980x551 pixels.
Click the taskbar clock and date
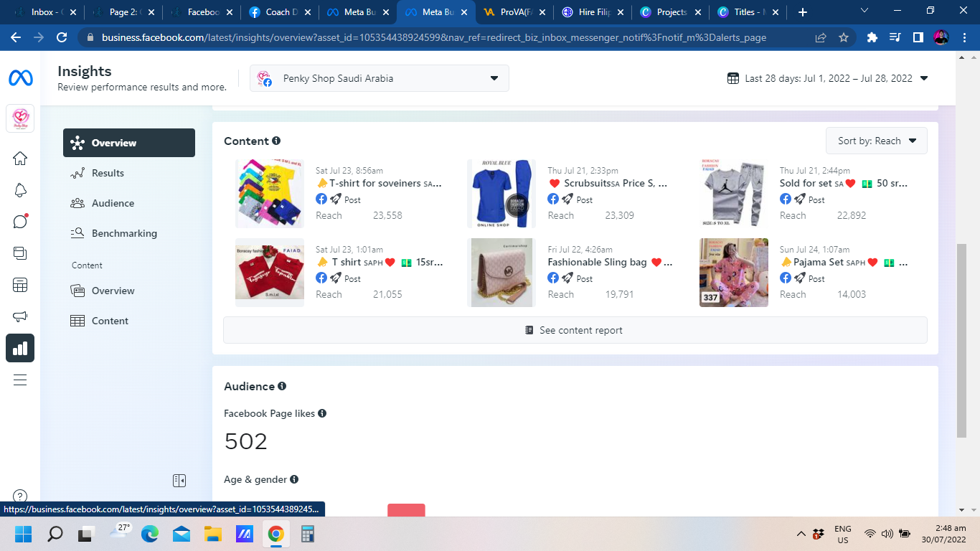coord(943,534)
